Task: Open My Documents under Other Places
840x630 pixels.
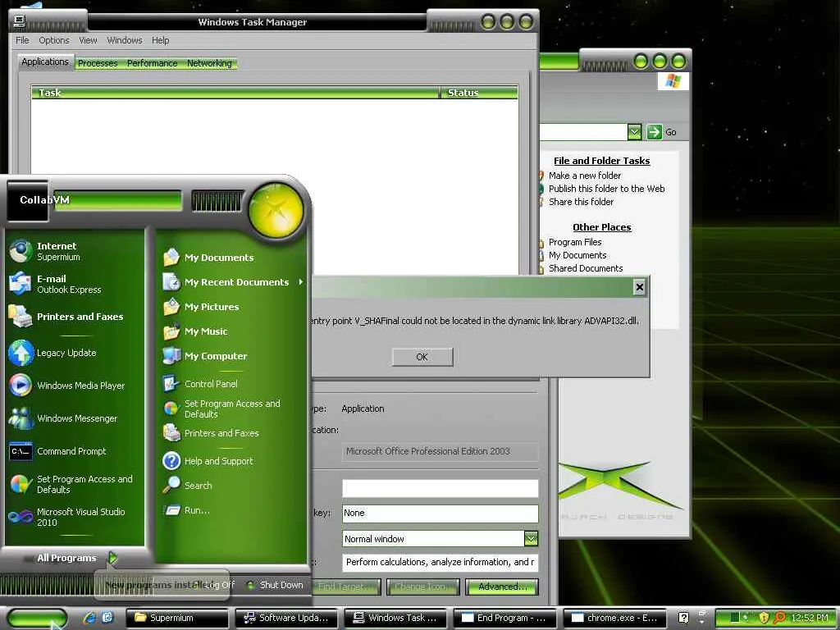Action: point(577,256)
